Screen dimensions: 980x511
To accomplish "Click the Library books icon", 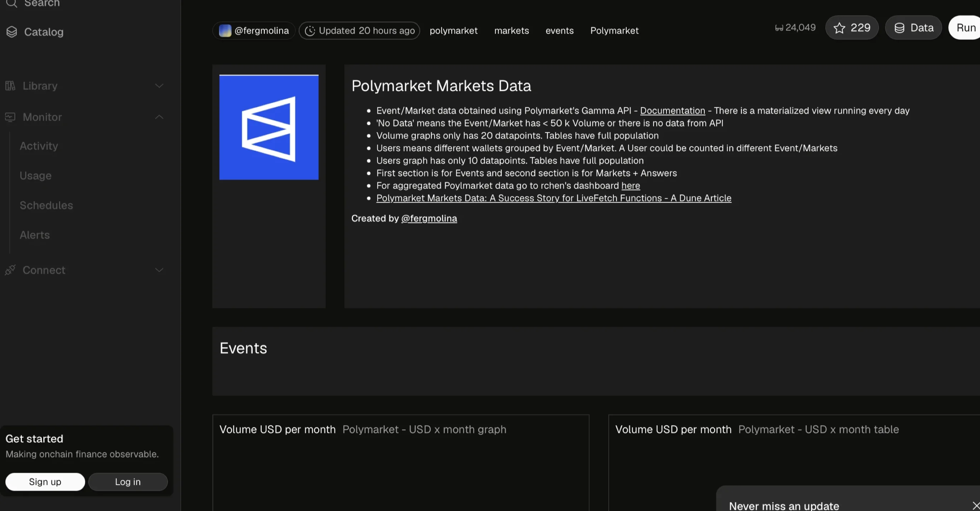I will 10,86.
